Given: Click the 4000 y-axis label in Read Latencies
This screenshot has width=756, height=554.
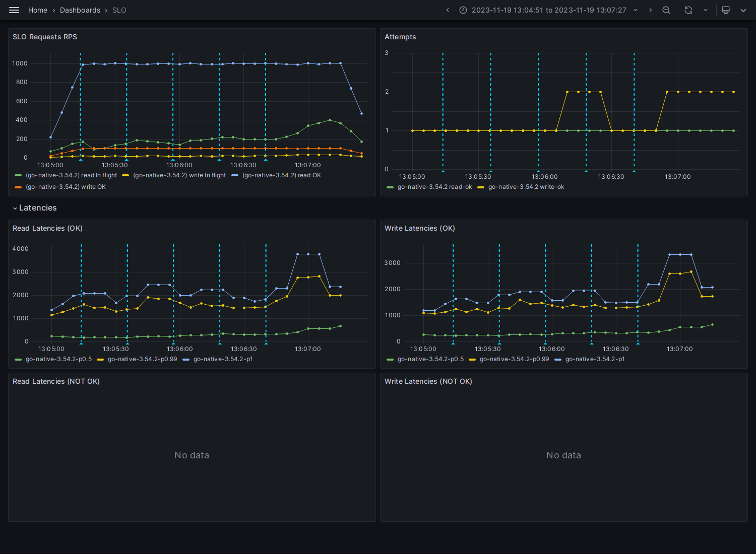Looking at the screenshot, I should [x=21, y=249].
